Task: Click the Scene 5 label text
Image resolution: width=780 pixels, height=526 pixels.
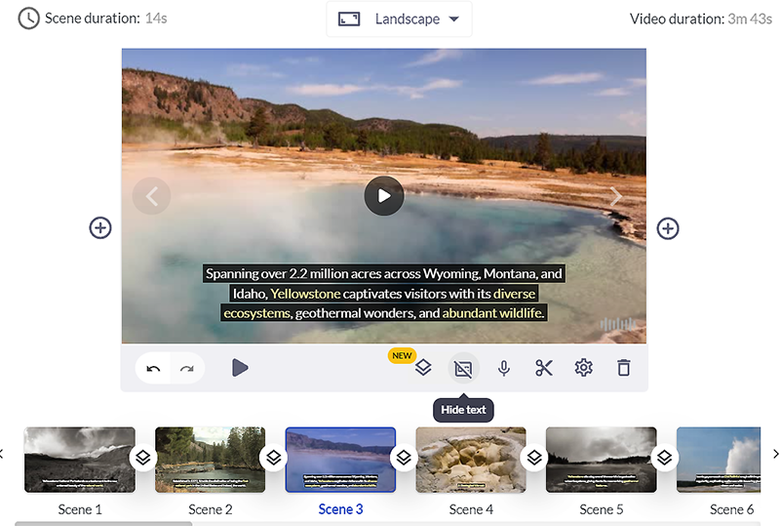Action: pos(601,510)
